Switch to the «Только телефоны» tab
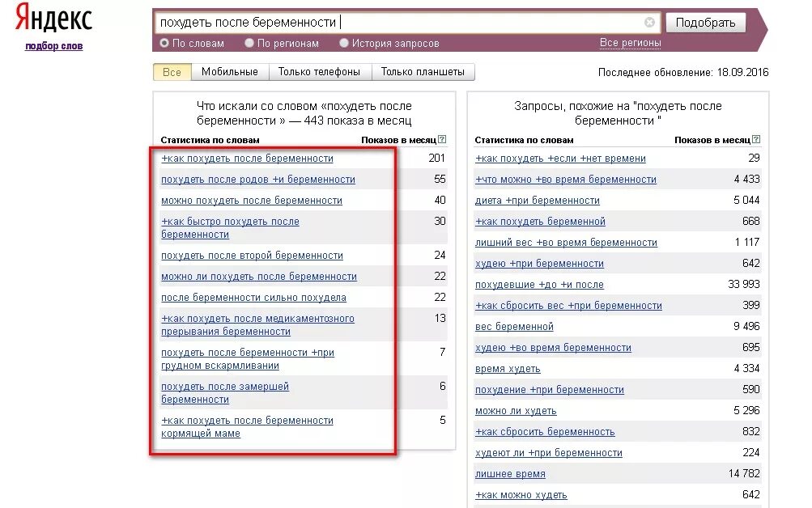Screen dimensions: 812x508 [x=319, y=72]
